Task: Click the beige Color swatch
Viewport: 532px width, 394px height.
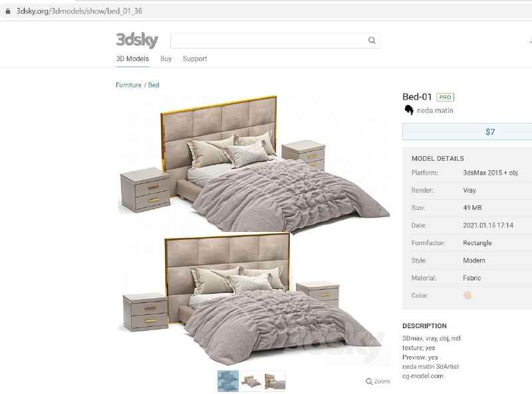Action: (x=467, y=295)
